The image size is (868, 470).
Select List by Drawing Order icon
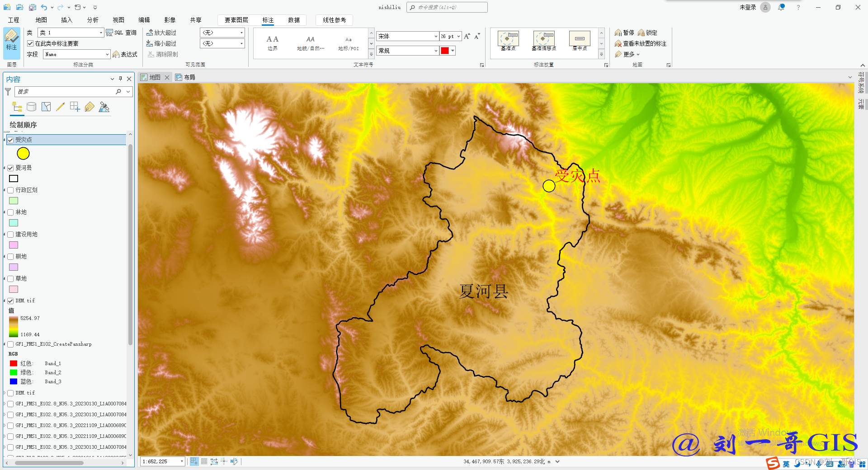pyautogui.click(x=17, y=107)
